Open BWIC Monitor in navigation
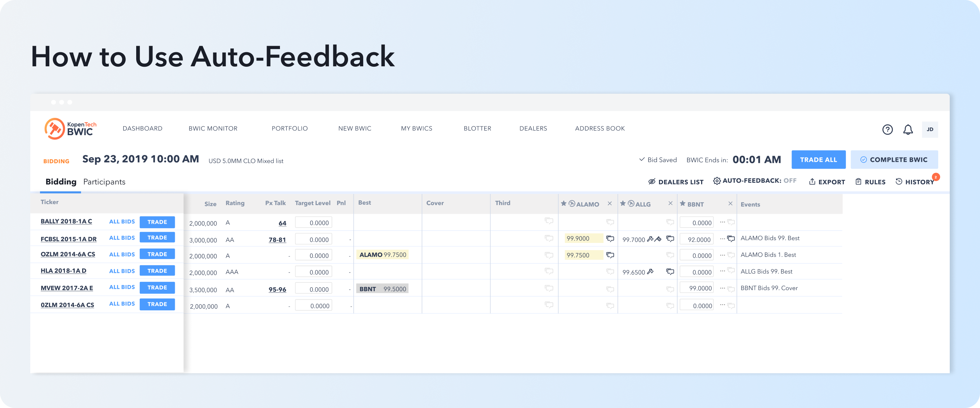 pyautogui.click(x=213, y=129)
